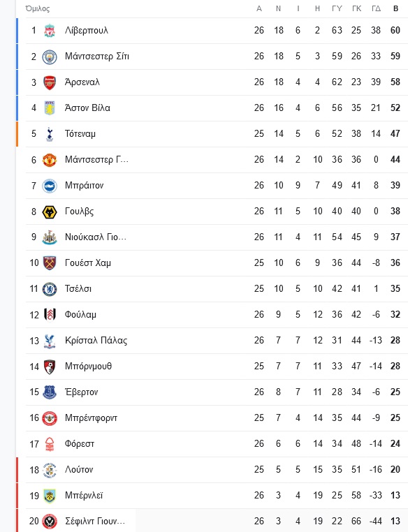Click the Brentford bee crest
408x532 pixels.
pos(50,418)
